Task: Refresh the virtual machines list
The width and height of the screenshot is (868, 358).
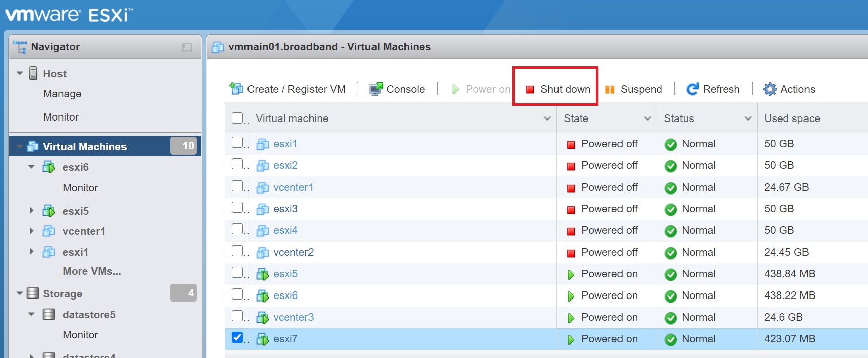Action: (713, 89)
